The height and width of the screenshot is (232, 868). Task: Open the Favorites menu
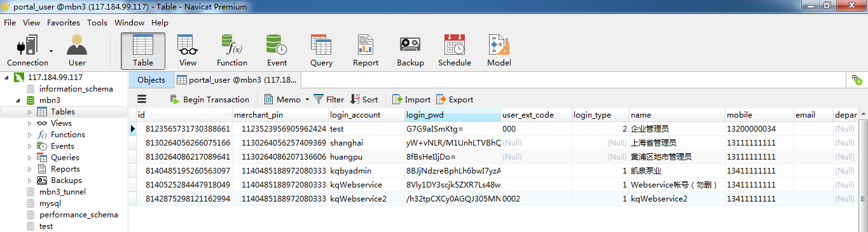click(64, 22)
